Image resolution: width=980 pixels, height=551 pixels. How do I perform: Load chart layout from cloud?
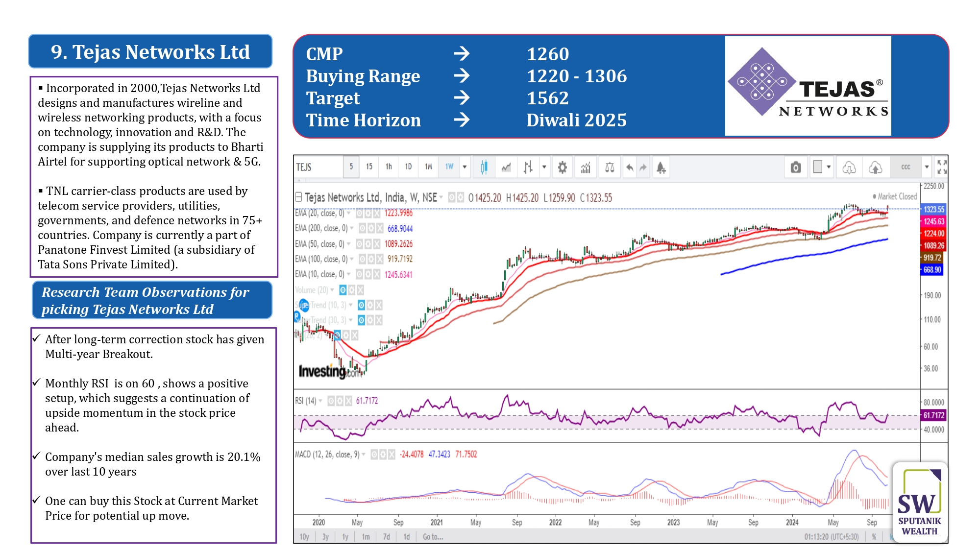(x=849, y=168)
